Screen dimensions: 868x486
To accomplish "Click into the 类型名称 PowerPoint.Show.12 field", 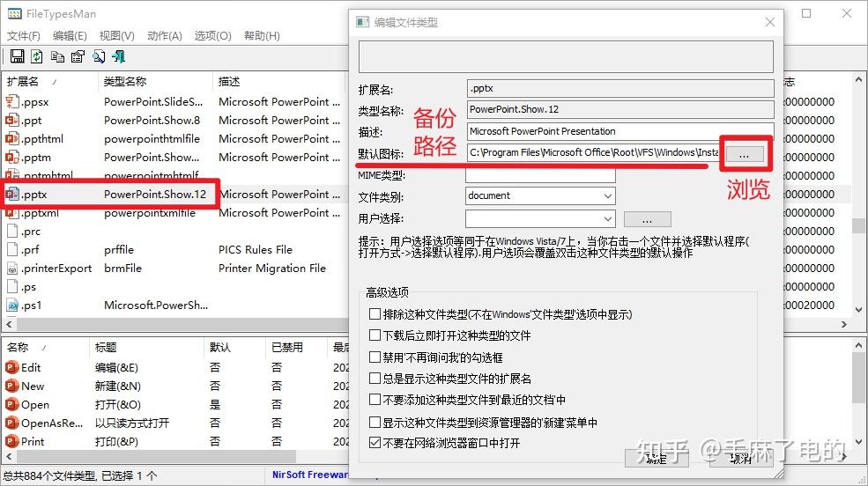I will click(x=620, y=109).
